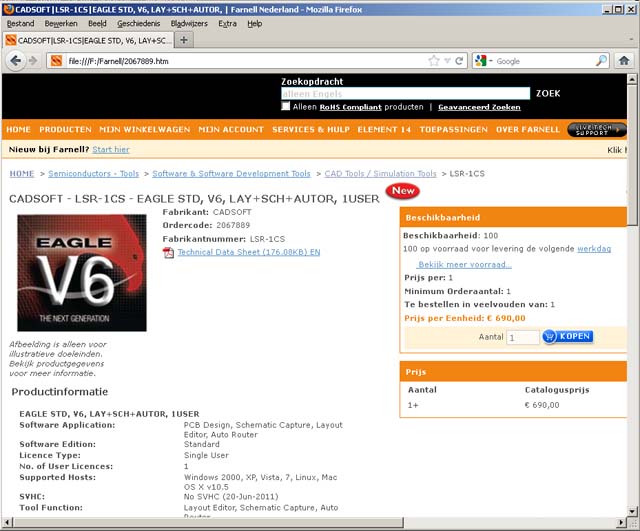Screen dimensions: 640x531
Task: Open the Firefox home page icon
Action: click(x=624, y=61)
